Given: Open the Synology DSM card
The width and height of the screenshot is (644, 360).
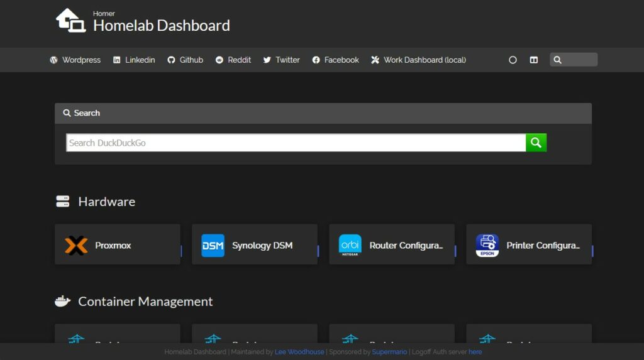Looking at the screenshot, I should point(255,244).
